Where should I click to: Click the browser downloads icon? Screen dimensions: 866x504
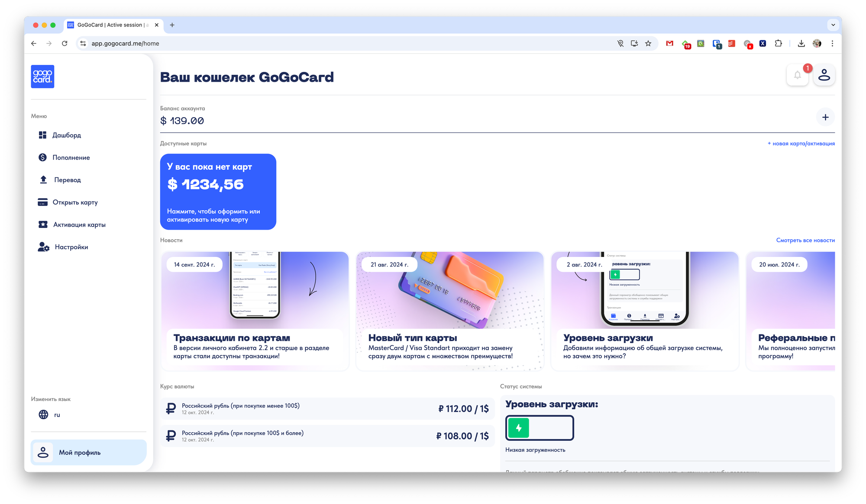(x=801, y=43)
